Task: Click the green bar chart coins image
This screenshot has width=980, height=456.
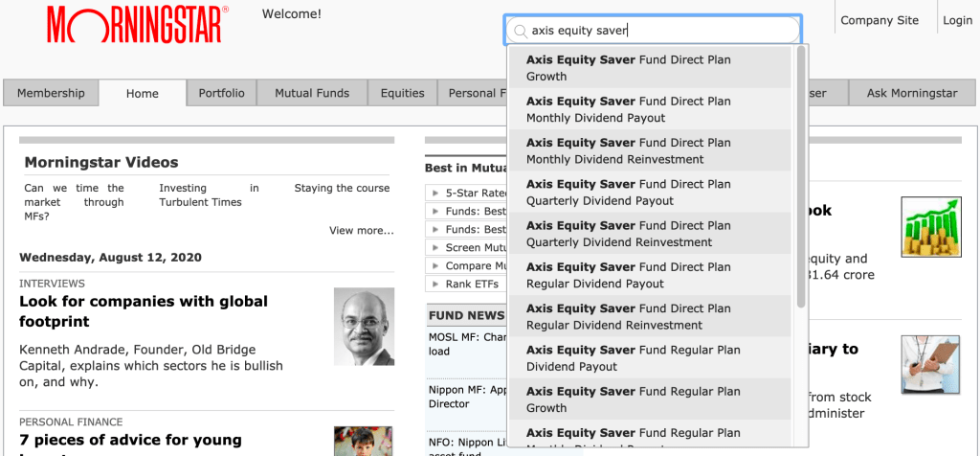Action: click(x=930, y=226)
